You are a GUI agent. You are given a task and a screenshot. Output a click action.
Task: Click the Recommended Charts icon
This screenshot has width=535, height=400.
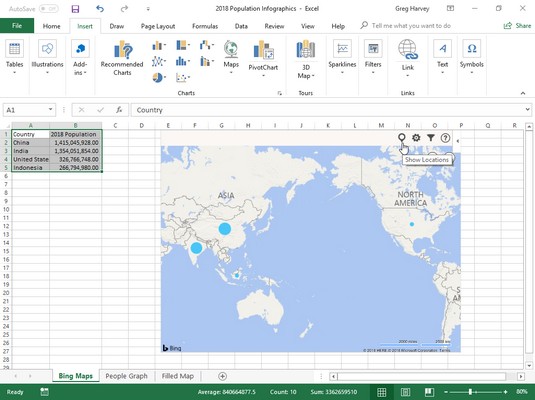(123, 50)
